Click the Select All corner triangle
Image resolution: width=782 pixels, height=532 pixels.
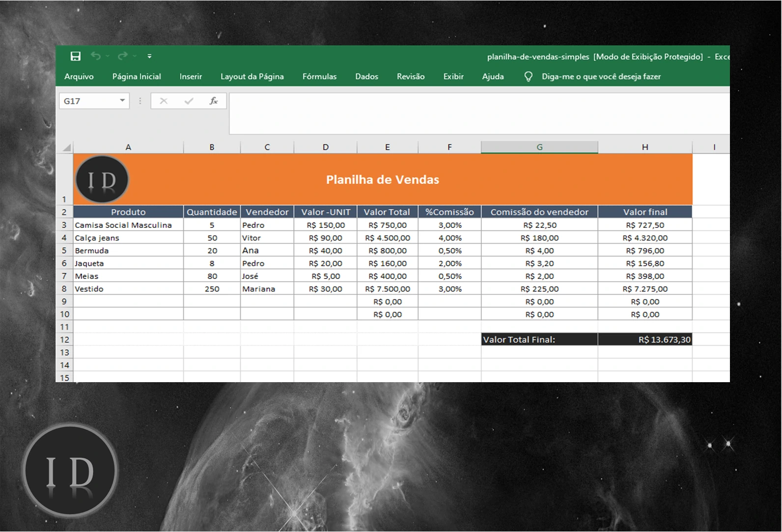67,147
